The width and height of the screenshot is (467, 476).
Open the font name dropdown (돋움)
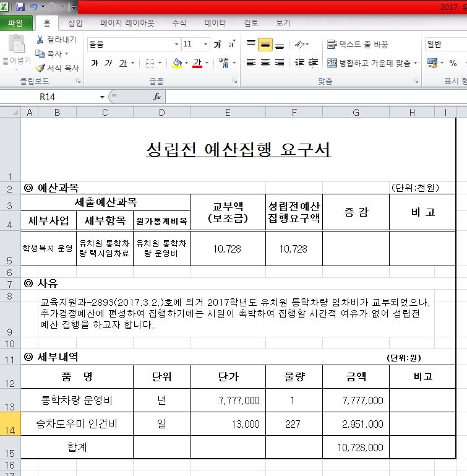(x=176, y=45)
